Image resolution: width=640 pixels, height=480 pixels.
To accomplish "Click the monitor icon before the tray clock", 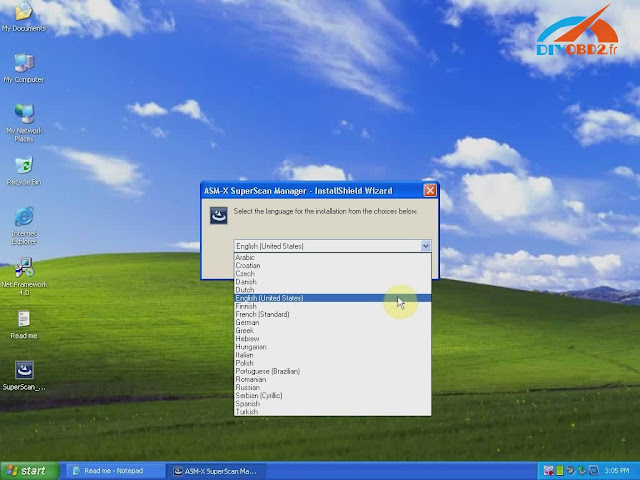I will click(x=593, y=471).
